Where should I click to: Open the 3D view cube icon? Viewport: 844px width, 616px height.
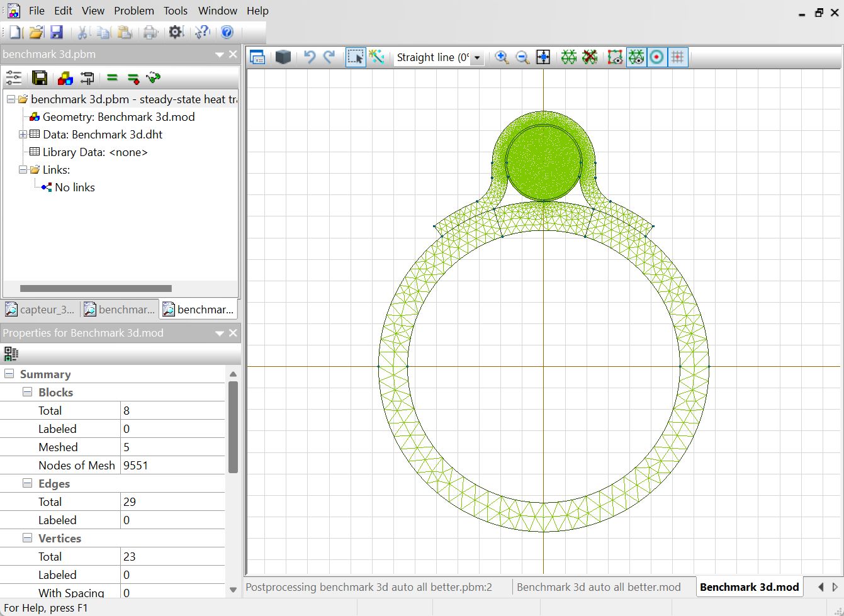[283, 57]
